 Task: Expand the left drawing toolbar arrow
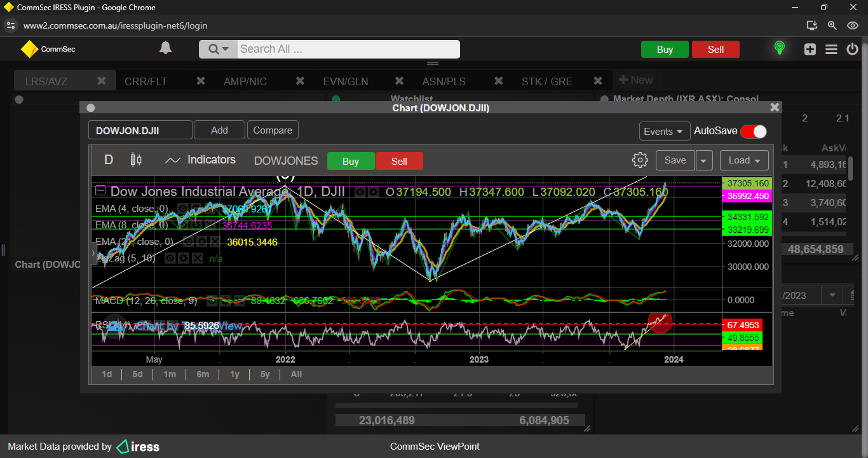click(x=93, y=253)
